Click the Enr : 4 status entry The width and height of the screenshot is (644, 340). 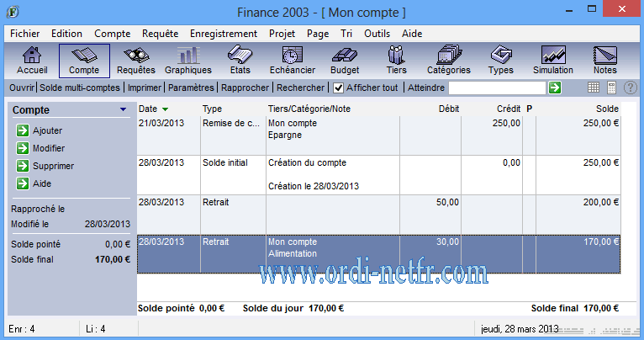click(22, 329)
